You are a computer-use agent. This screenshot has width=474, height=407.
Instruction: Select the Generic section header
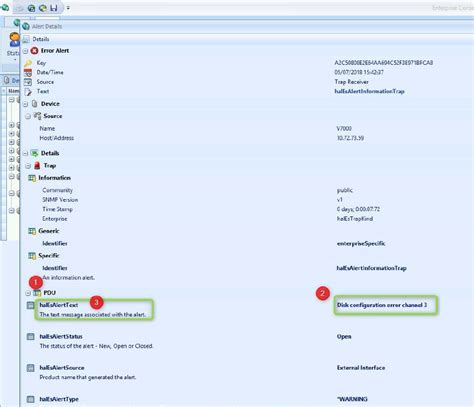pos(49,231)
